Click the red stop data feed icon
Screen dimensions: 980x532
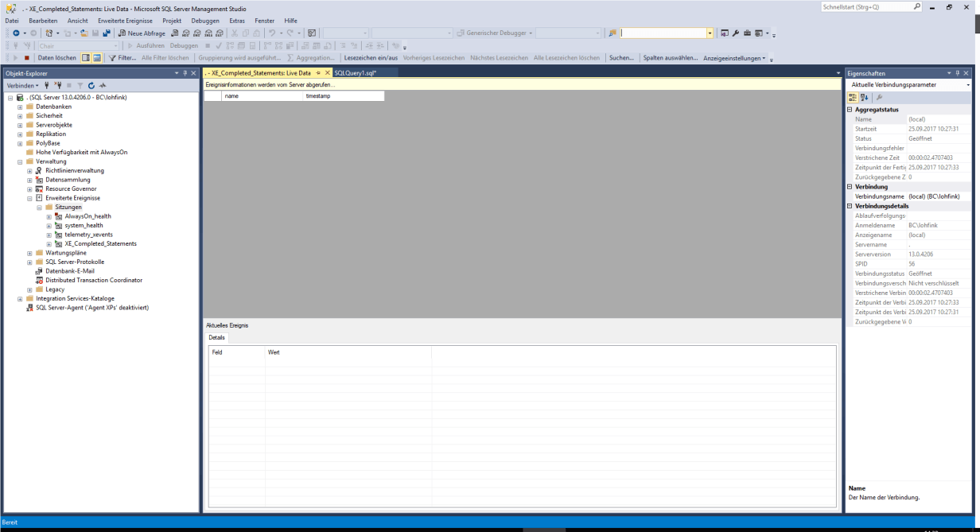pyautogui.click(x=27, y=57)
